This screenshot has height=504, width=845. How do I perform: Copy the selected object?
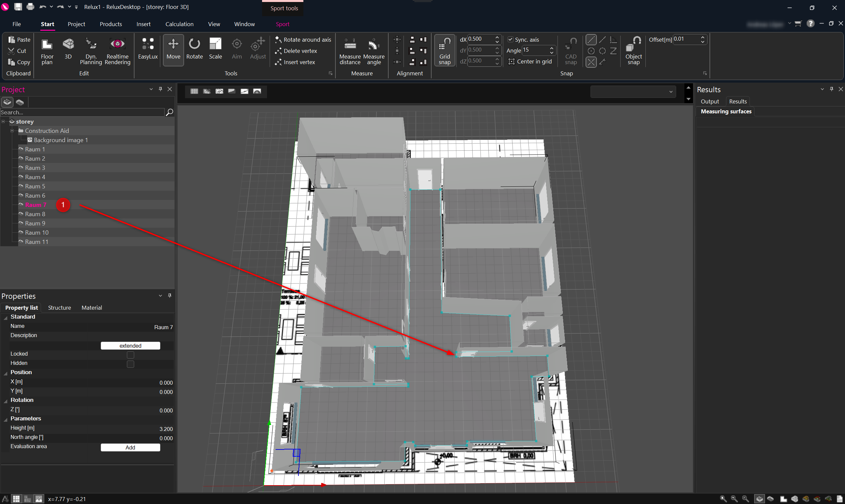[19, 62]
